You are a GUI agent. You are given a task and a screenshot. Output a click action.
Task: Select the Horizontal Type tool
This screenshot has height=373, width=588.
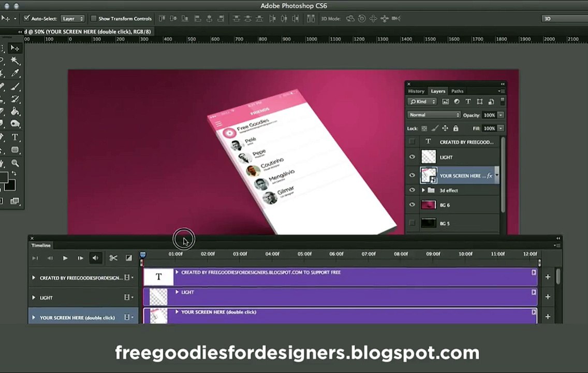pyautogui.click(x=15, y=137)
